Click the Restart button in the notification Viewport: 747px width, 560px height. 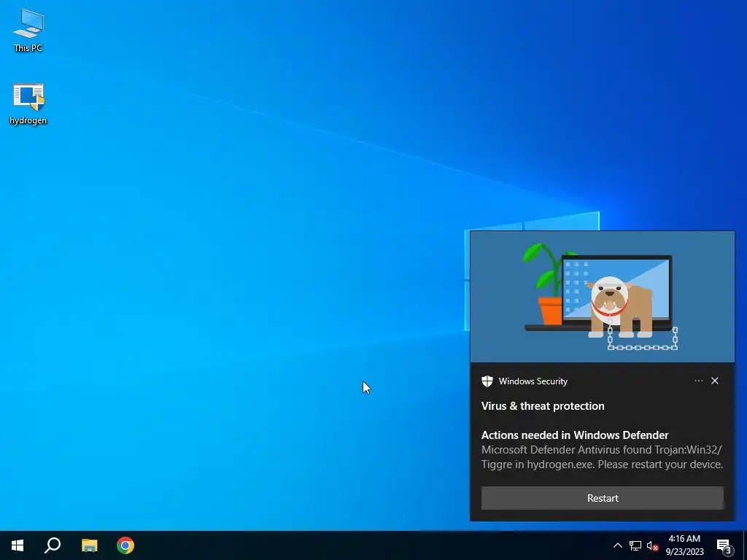click(603, 498)
